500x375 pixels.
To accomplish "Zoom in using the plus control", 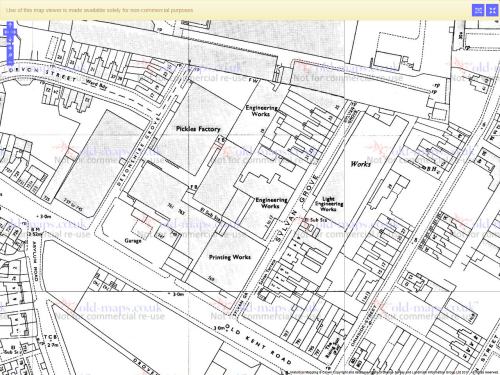I will (x=10, y=48).
